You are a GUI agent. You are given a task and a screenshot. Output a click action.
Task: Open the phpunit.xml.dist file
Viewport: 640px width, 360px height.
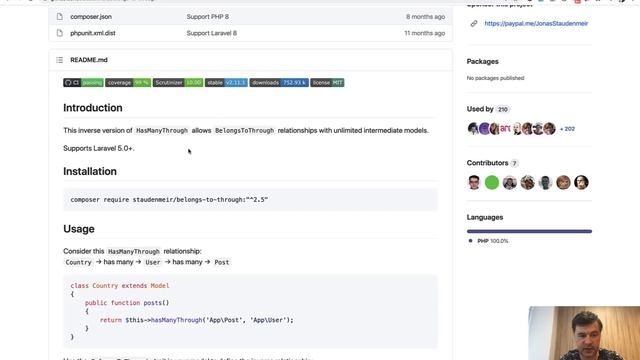coord(93,33)
